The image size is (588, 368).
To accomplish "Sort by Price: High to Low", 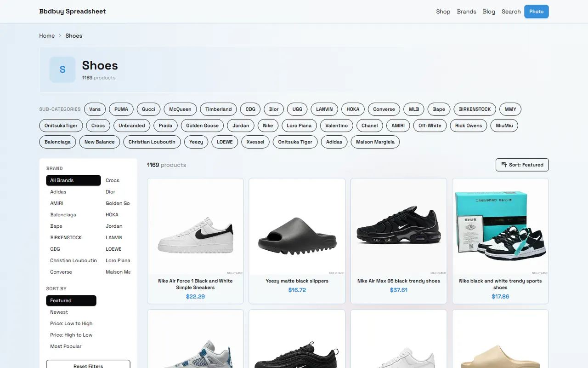I will (71, 335).
